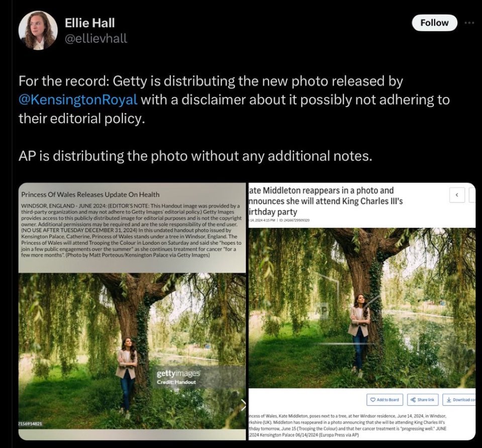This screenshot has width=482, height=448.
Task: Click the previous chevron in AP panel
Action: 457,195
